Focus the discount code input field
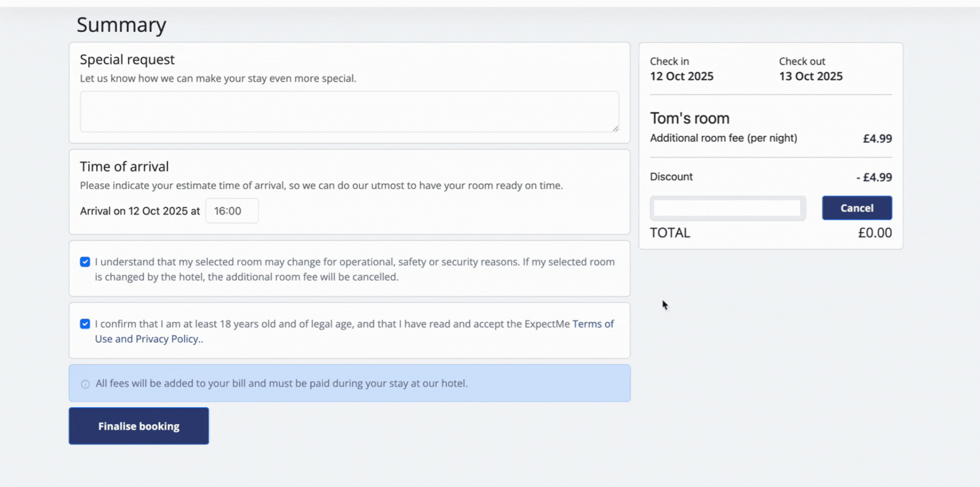Screen dimensions: 980x487 point(727,208)
